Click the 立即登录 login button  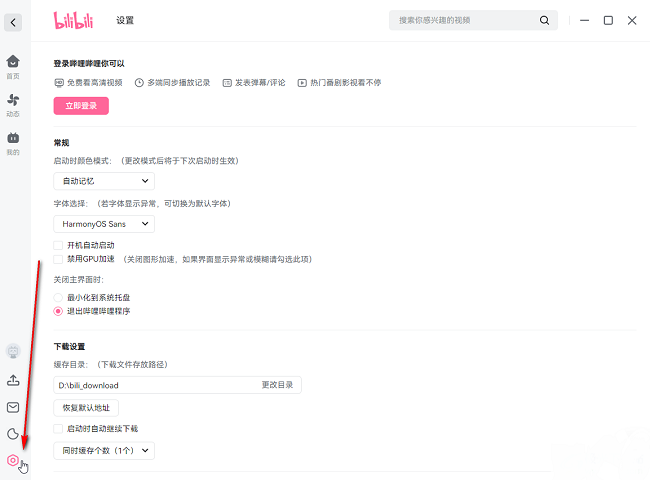(81, 106)
